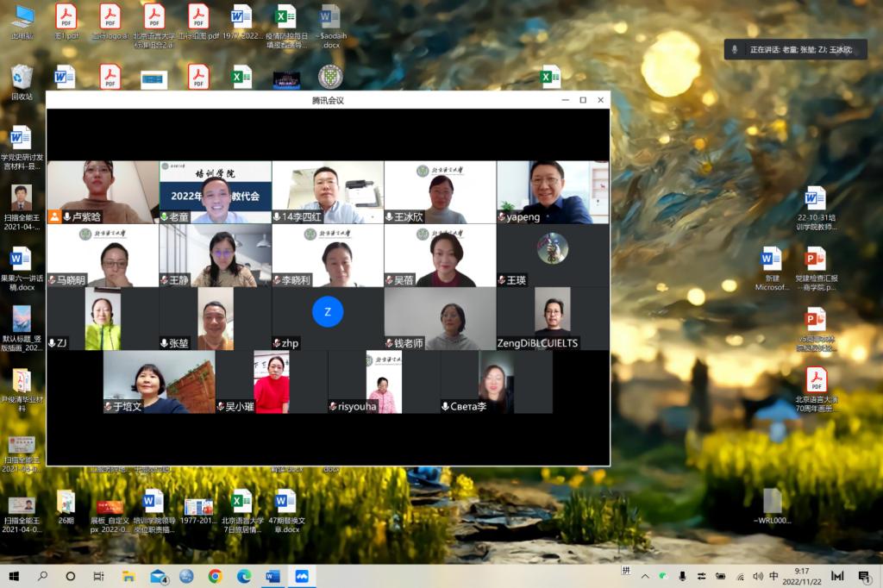The height and width of the screenshot is (588, 883).
Task: Expand the hidden system tray icons chevron
Action: [x=644, y=576]
